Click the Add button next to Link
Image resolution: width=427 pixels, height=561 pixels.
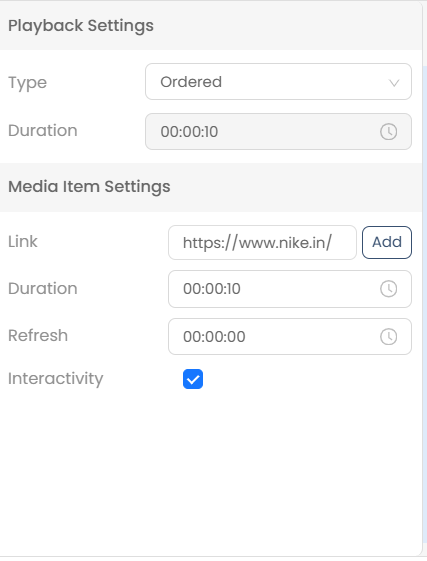click(387, 242)
